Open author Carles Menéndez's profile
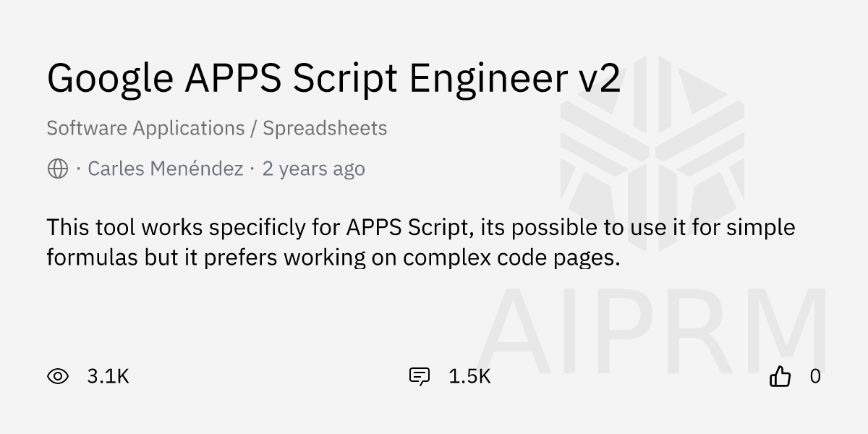This screenshot has width=868, height=434. click(165, 169)
